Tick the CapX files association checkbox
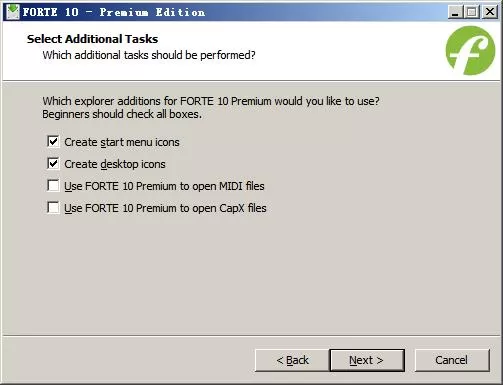The image size is (503, 385). (x=53, y=208)
